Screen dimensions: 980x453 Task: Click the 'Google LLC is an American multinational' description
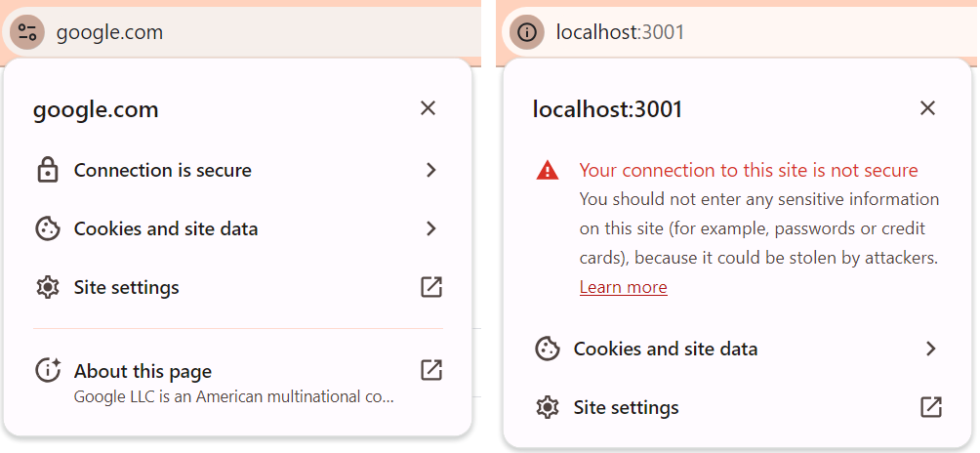[x=233, y=396]
